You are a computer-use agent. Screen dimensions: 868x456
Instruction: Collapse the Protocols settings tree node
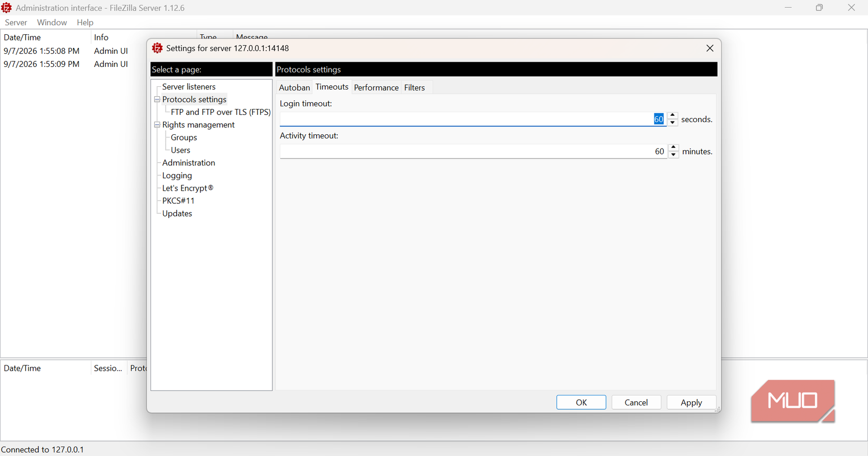pyautogui.click(x=157, y=100)
